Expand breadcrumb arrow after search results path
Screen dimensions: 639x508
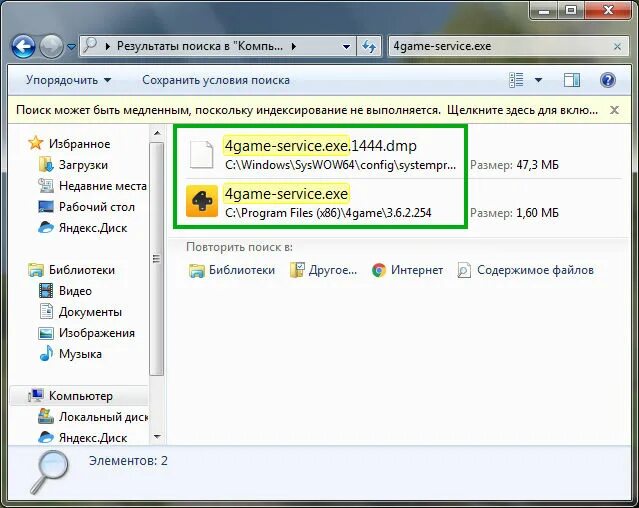click(x=294, y=46)
